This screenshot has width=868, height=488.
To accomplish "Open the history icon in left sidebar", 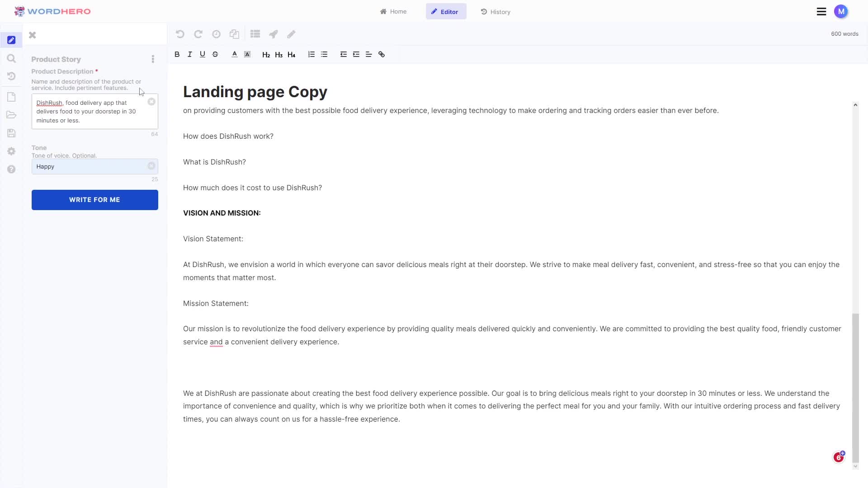I will 11,76.
